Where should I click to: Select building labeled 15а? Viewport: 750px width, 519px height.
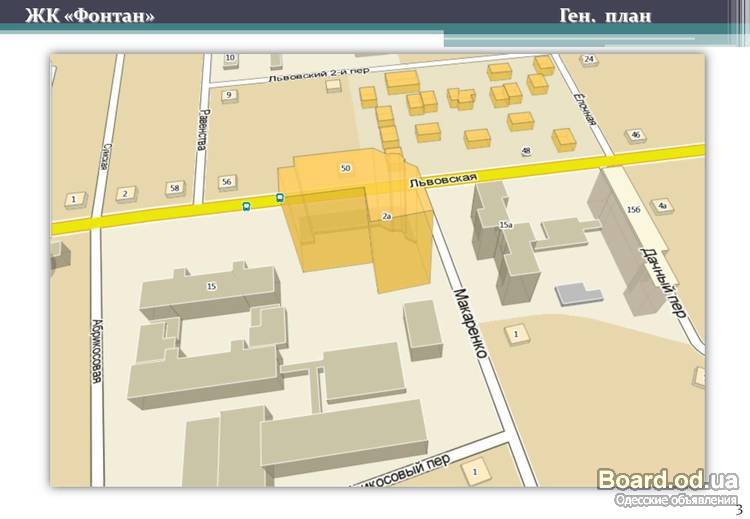tap(505, 227)
